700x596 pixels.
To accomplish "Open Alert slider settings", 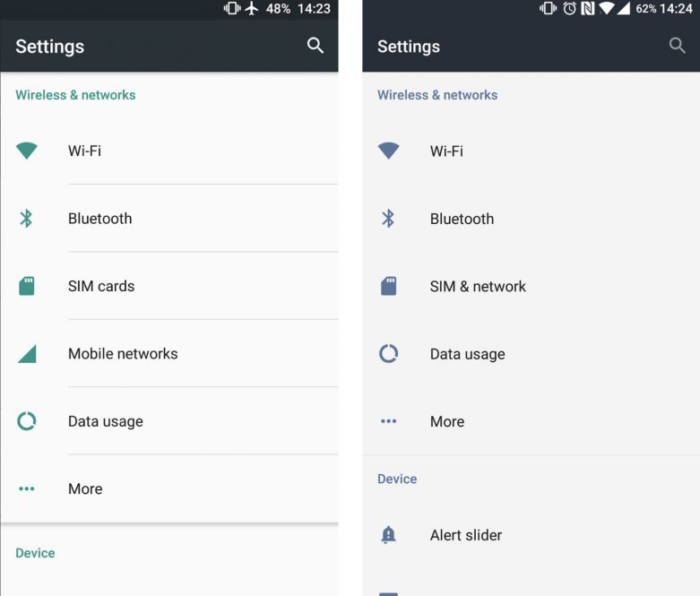I will click(x=531, y=535).
